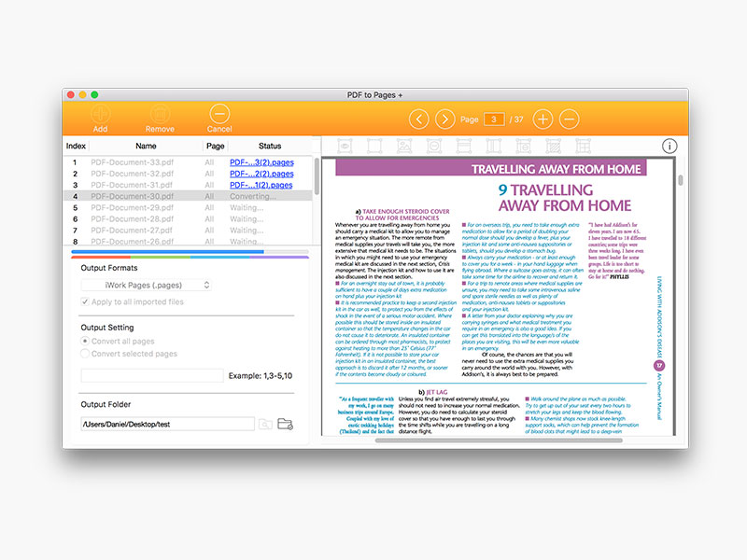Screen dimensions: 747x560
Task: Click the output folder path field
Action: [168, 424]
